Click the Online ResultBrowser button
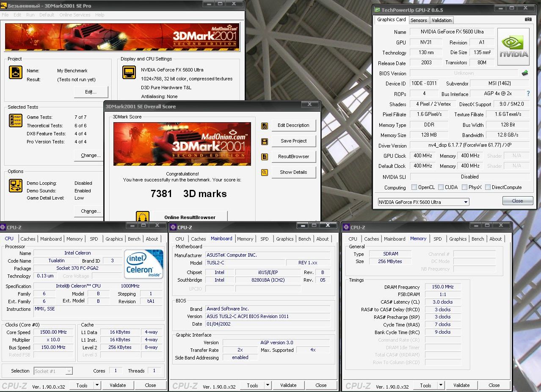The height and width of the screenshot is (392, 541). [x=190, y=217]
